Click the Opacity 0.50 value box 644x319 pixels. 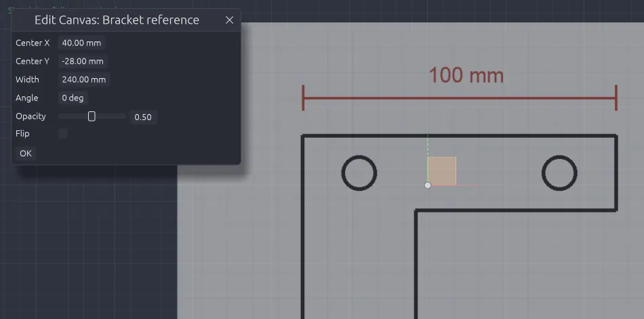pos(143,117)
